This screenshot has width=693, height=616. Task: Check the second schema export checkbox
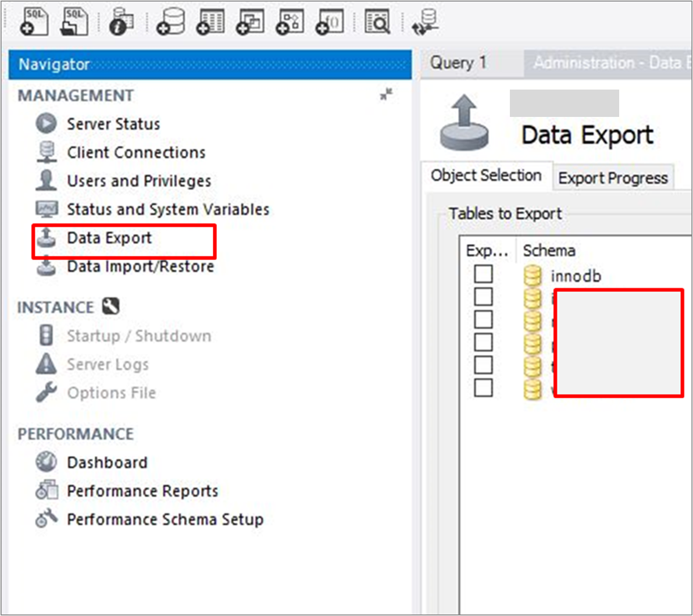point(484,297)
